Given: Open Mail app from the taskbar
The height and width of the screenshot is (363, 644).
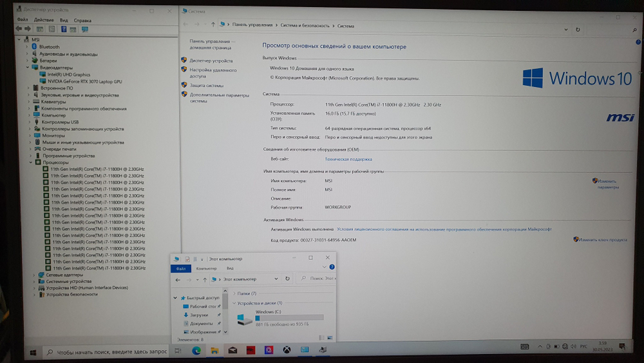Looking at the screenshot, I should pyautogui.click(x=232, y=350).
